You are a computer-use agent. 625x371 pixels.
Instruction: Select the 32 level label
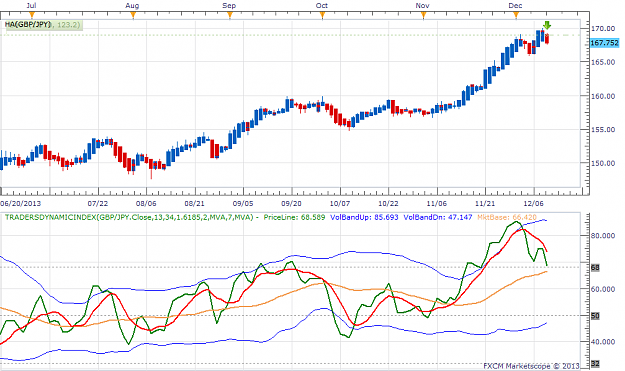pos(595,363)
